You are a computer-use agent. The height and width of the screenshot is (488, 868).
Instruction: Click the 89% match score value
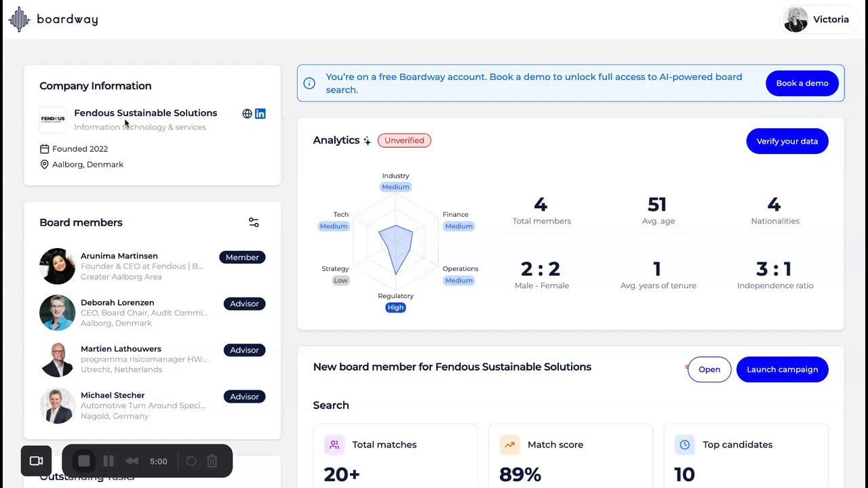pyautogui.click(x=520, y=474)
